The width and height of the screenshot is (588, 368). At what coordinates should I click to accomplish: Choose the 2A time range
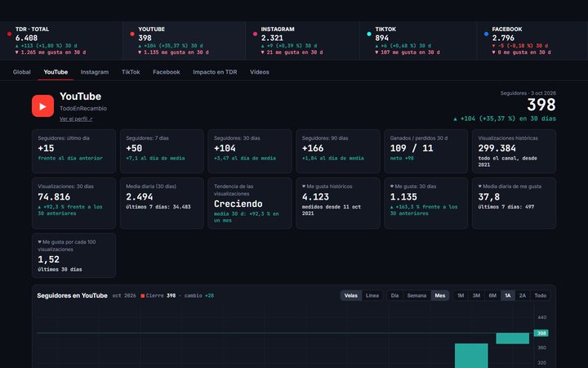pos(523,295)
